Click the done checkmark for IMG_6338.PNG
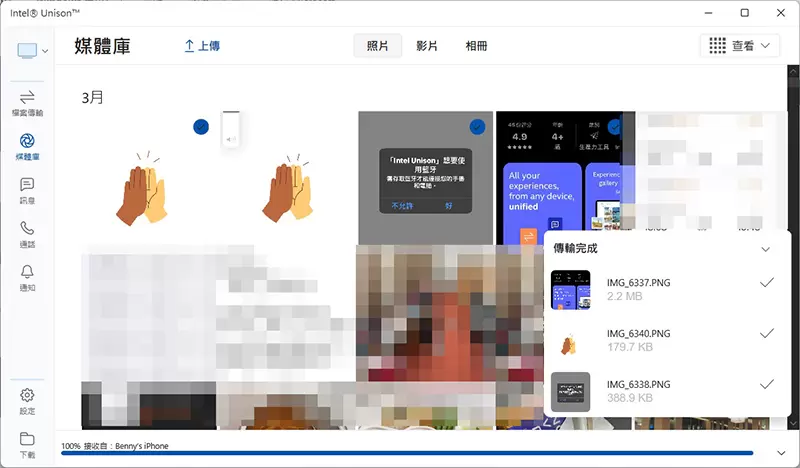 (x=767, y=384)
